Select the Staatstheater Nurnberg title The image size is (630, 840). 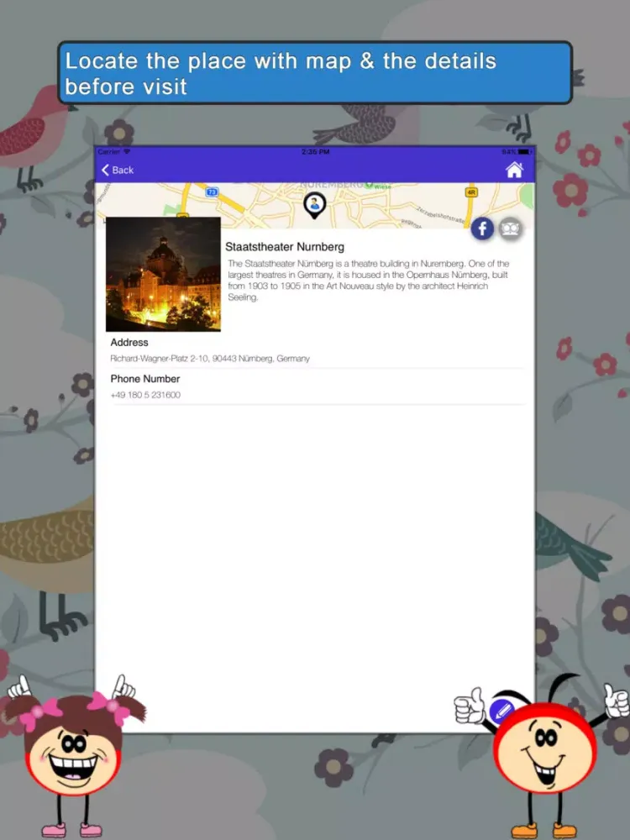point(285,247)
